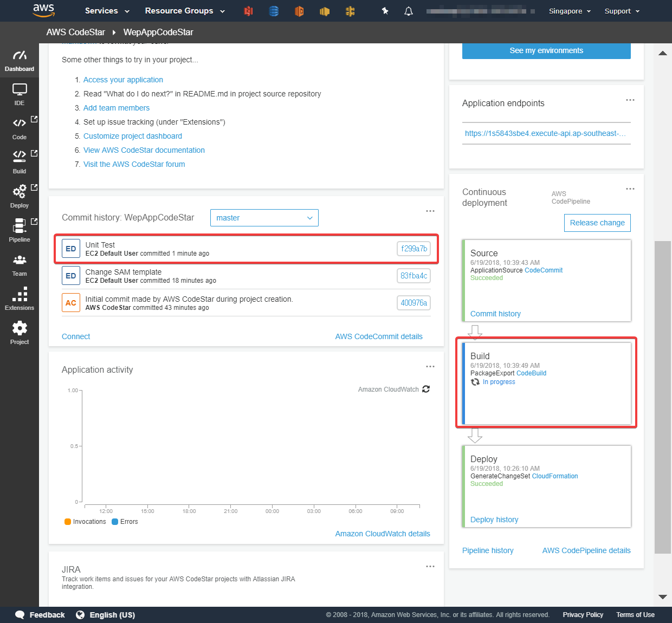Open Commit history link in Source stage

[x=495, y=314]
